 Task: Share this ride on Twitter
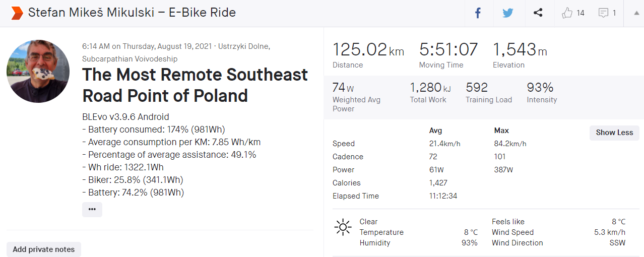click(x=508, y=13)
